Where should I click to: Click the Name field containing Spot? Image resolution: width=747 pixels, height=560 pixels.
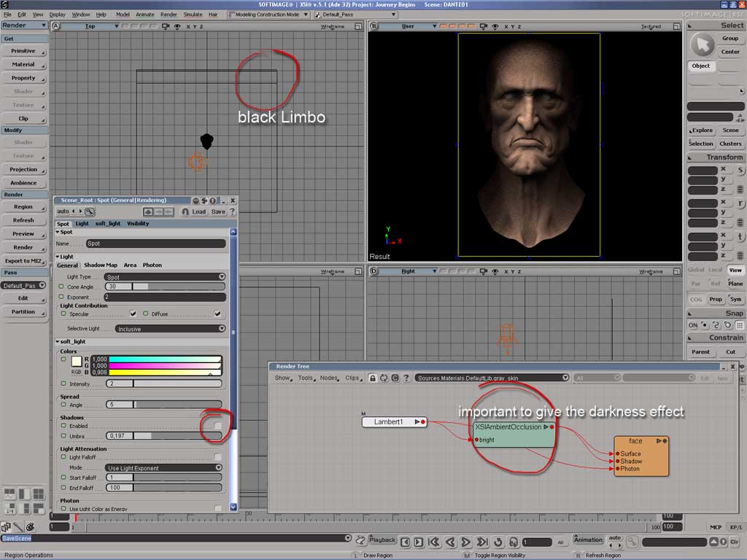click(x=155, y=244)
